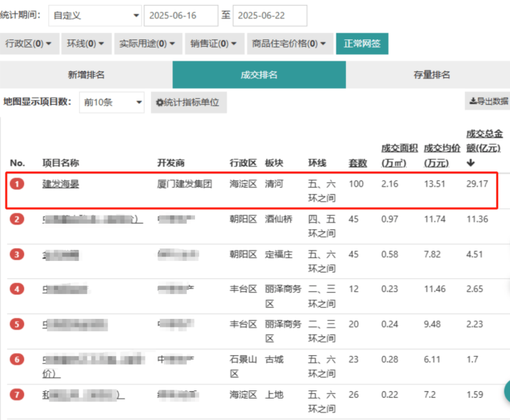510x420 pixels.
Task: Click the end date field 2025-06-22
Action: tap(269, 14)
